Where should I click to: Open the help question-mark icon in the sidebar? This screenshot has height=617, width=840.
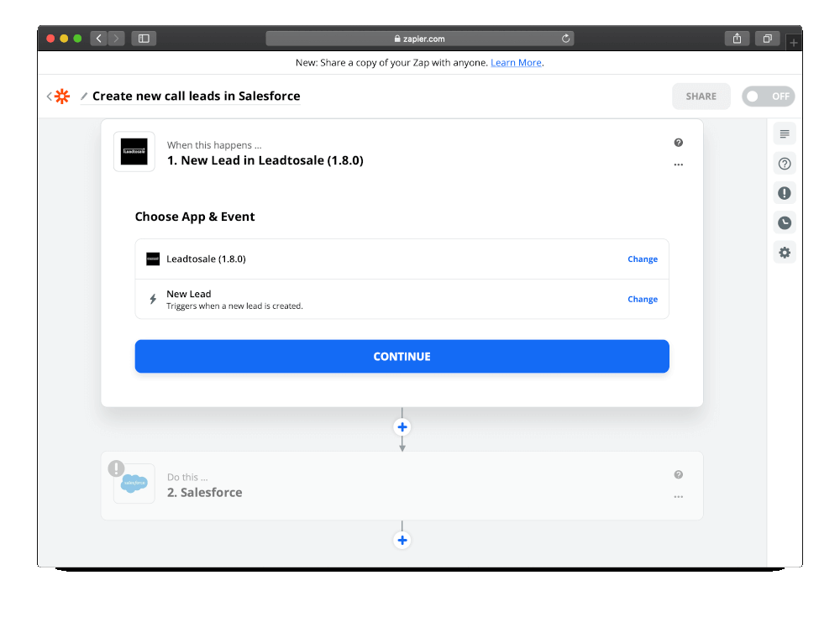pos(784,163)
